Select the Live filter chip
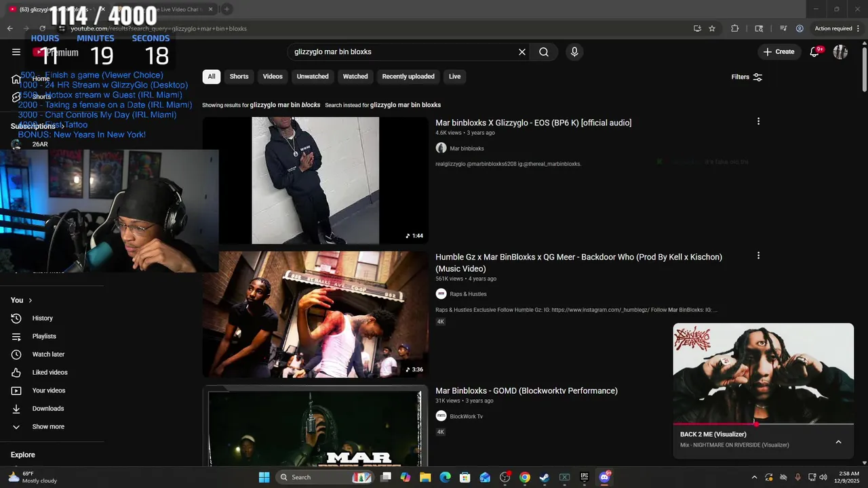Image resolution: width=868 pixels, height=488 pixels. pos(454,77)
